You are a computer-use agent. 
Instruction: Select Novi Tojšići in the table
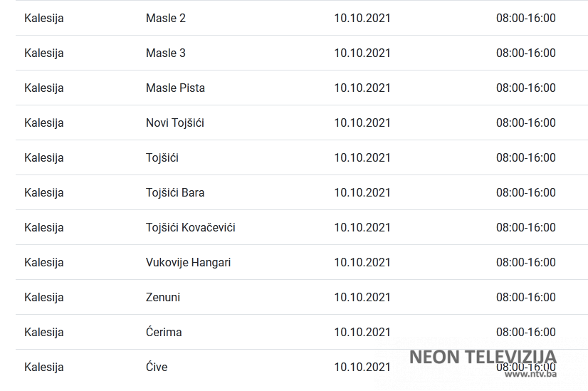(x=175, y=122)
